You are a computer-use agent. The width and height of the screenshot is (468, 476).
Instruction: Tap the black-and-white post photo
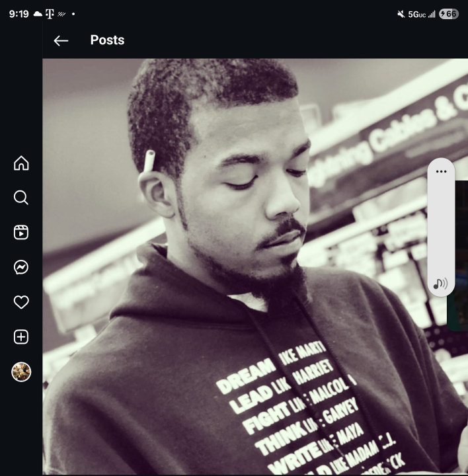tap(255, 266)
